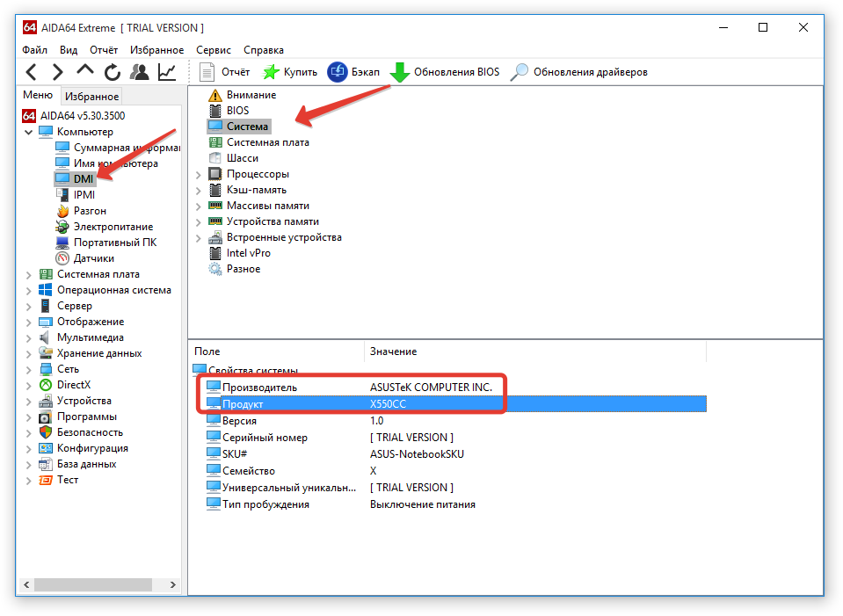Viewport: 843px width, 616px height.
Task: Select Внимание warning item
Action: [242, 95]
